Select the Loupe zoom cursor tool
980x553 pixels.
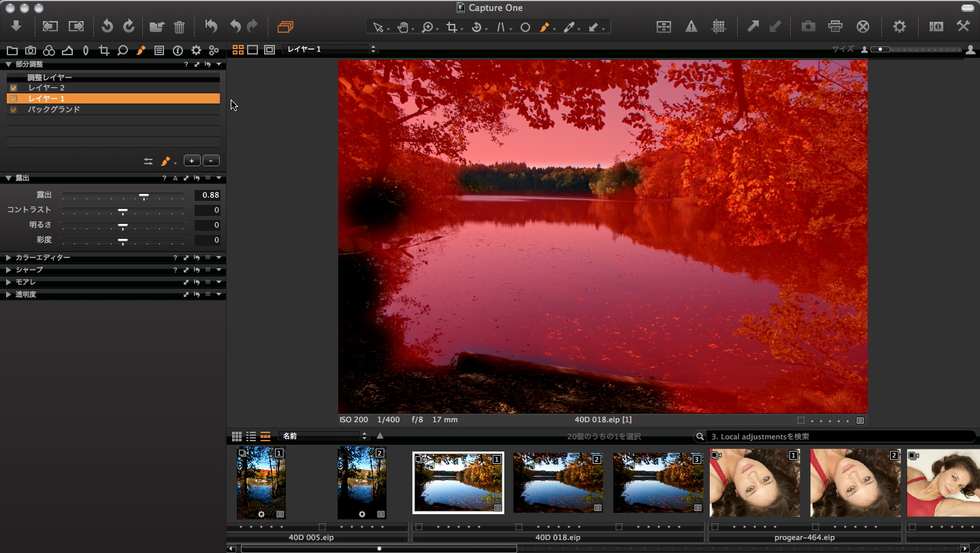point(427,27)
